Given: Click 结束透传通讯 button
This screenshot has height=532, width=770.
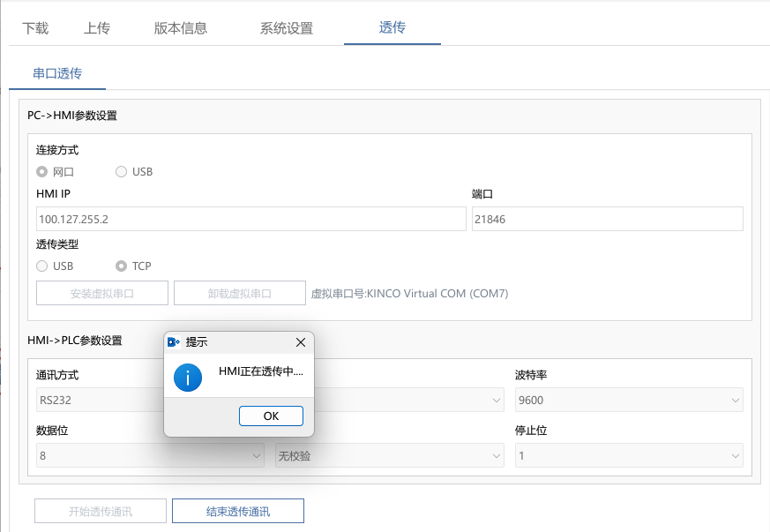Looking at the screenshot, I should pyautogui.click(x=238, y=511).
